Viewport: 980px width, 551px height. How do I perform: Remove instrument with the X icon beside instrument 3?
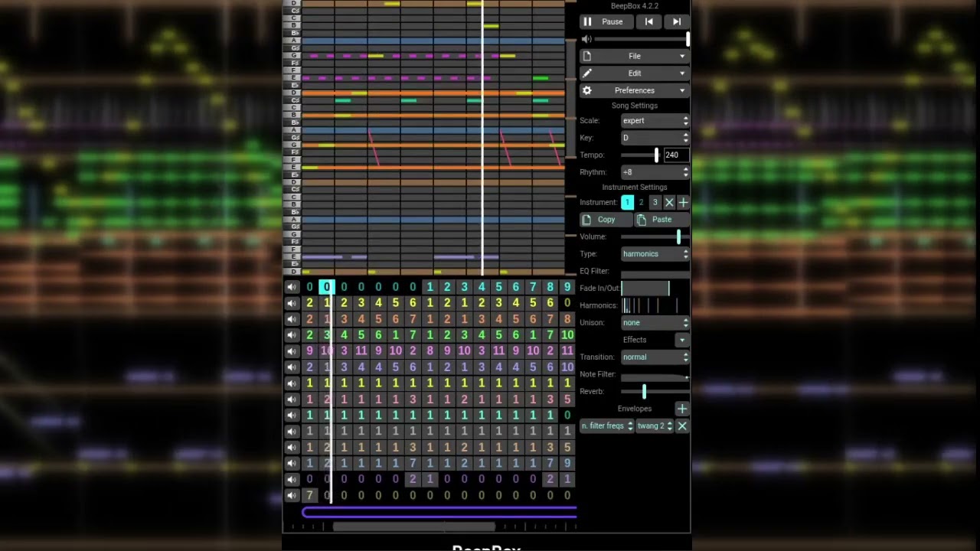[669, 202]
